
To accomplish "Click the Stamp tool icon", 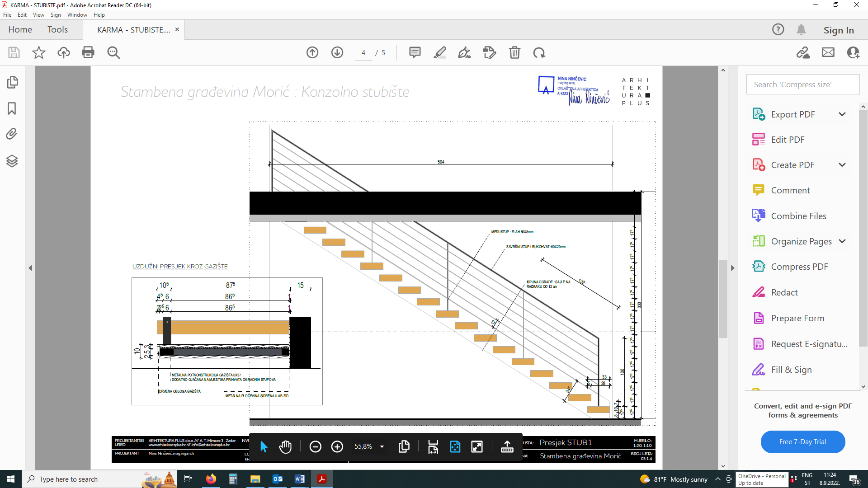I will 489,52.
